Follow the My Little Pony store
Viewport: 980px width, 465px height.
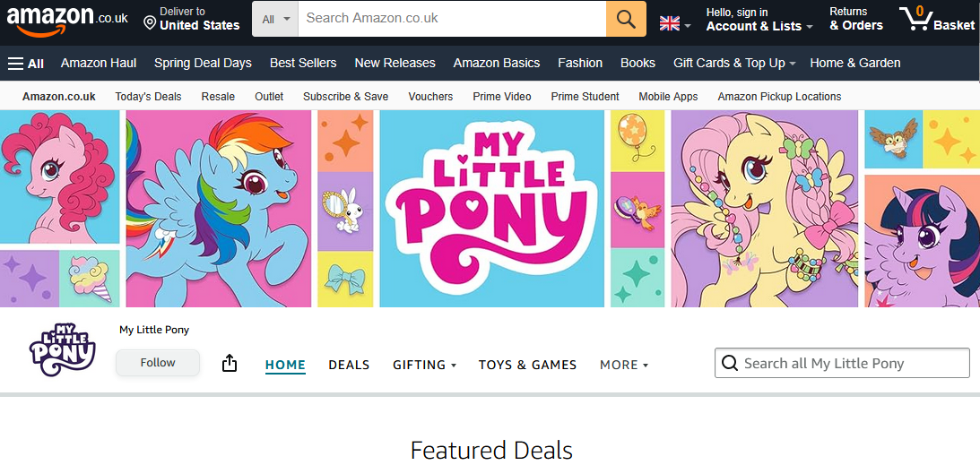tap(158, 363)
